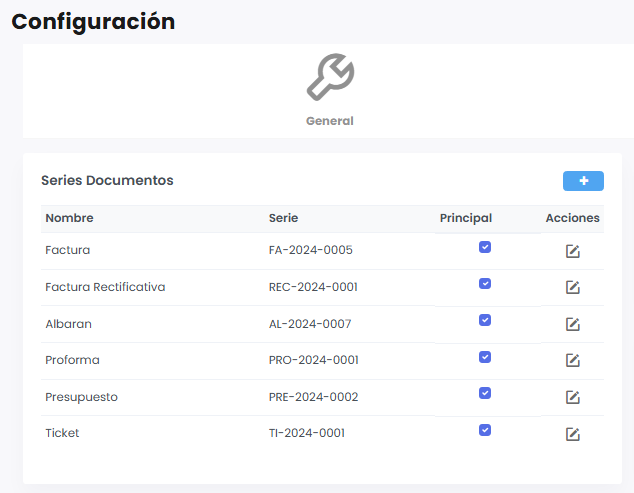Click serie value REC-2024-0001

click(x=313, y=287)
